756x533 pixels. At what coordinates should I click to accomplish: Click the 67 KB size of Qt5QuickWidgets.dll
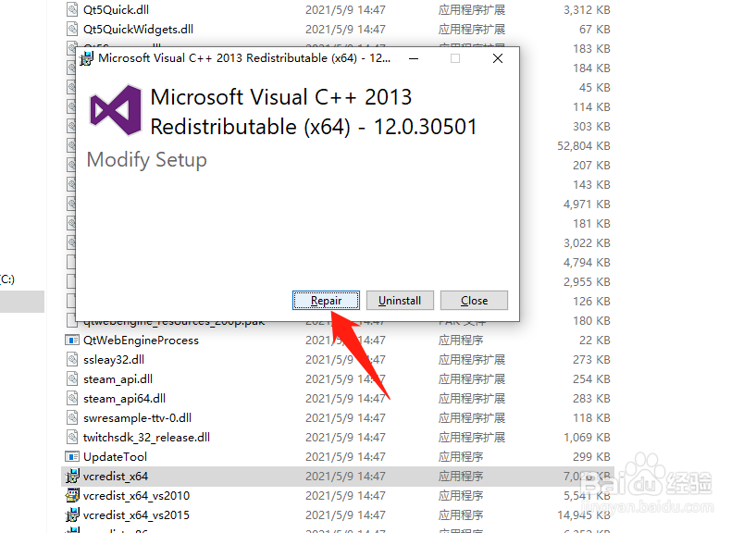(x=594, y=29)
